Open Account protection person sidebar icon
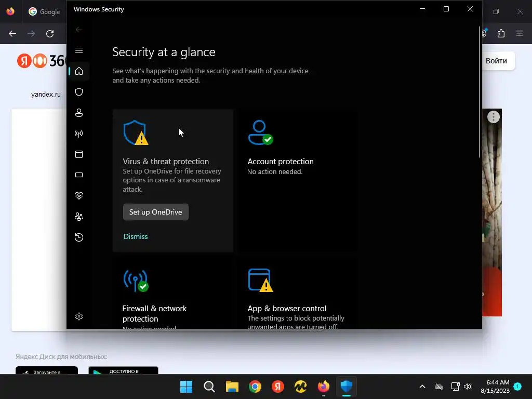The image size is (532, 399). (79, 113)
